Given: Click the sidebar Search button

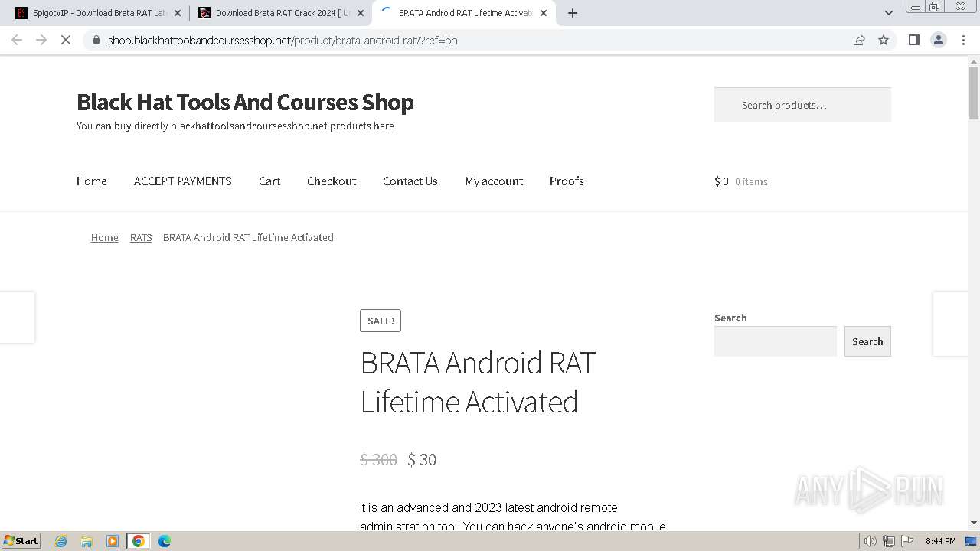Looking at the screenshot, I should pos(867,341).
